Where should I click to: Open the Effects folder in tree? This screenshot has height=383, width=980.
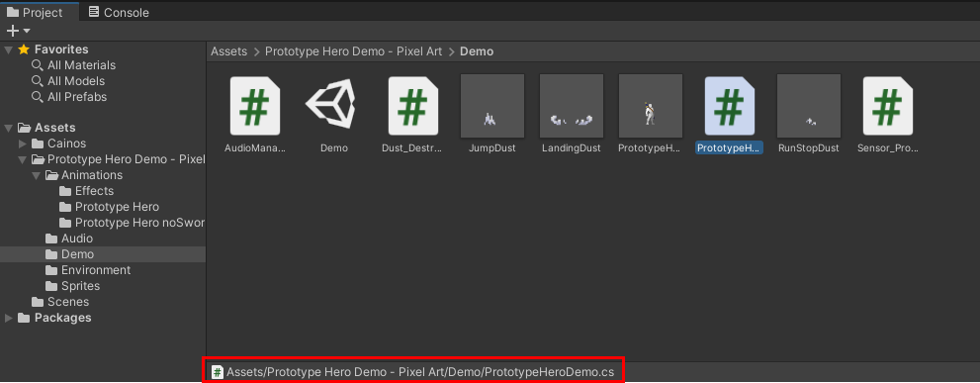click(x=94, y=191)
